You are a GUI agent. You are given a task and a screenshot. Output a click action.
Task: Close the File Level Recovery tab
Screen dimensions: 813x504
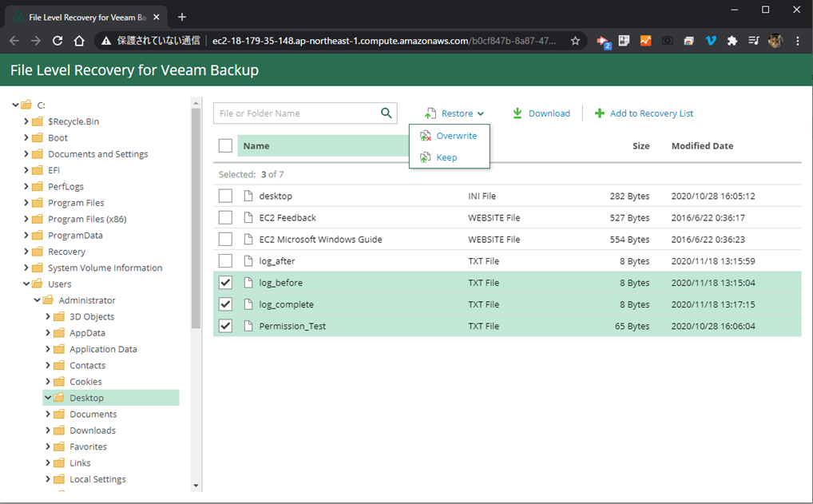[157, 17]
